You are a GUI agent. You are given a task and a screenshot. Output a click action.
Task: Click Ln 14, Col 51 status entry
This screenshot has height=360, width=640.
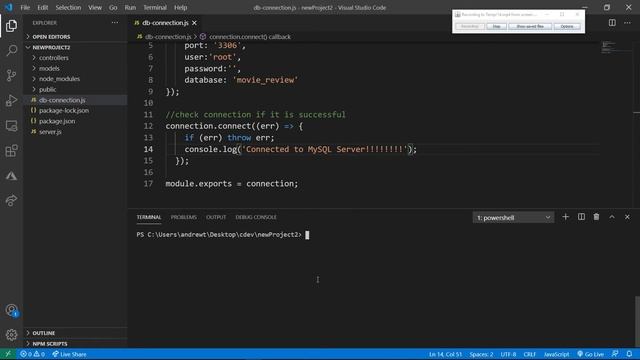[445, 354]
